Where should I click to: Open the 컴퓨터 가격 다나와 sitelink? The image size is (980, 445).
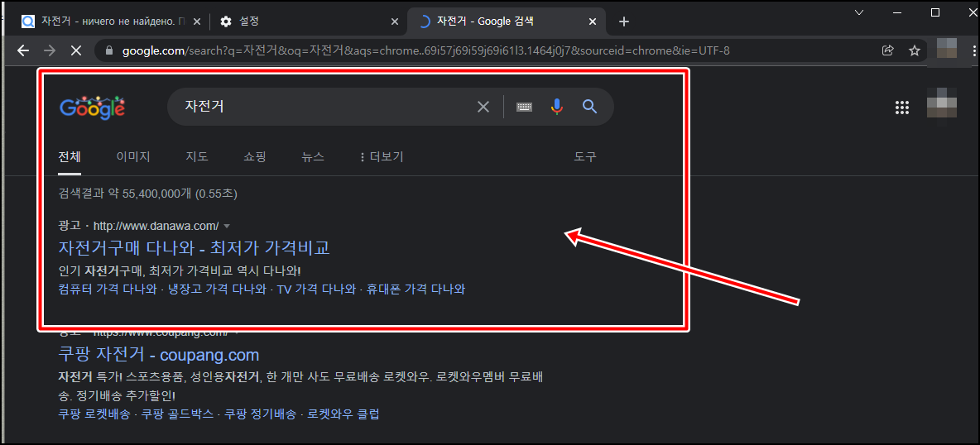tap(108, 289)
